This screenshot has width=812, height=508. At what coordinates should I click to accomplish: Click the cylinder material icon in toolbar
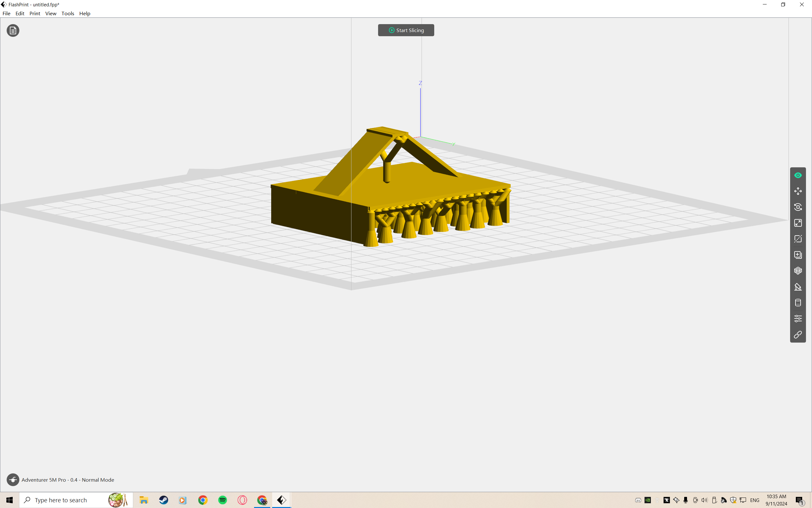point(798,303)
